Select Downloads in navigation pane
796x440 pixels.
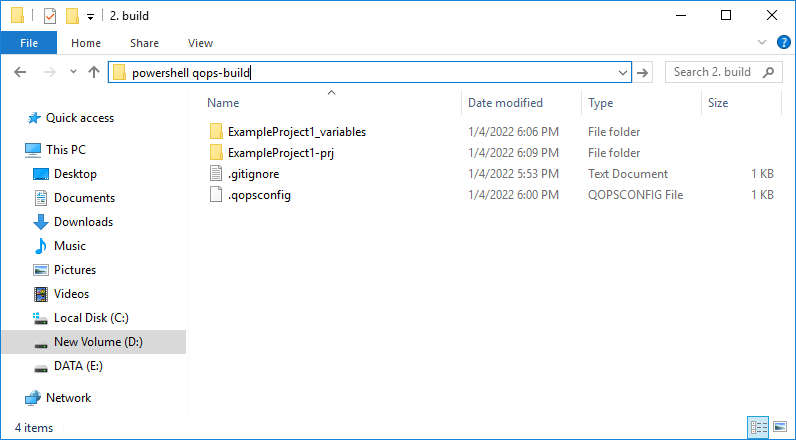pos(83,222)
